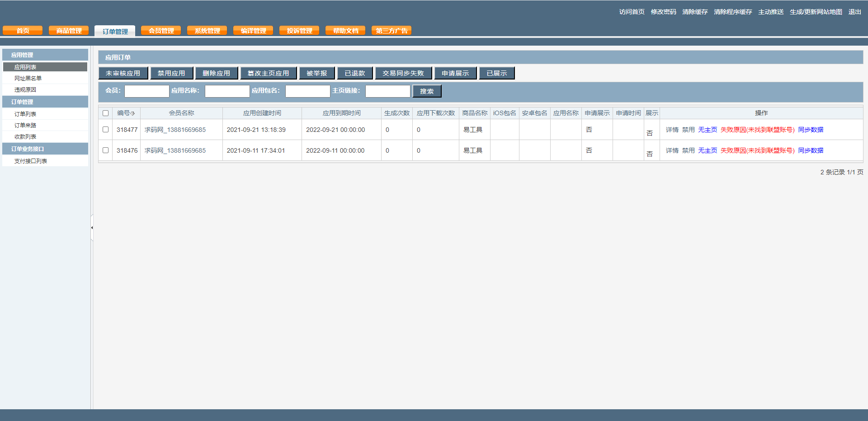
Task: Focus the 会员 input field
Action: point(146,91)
